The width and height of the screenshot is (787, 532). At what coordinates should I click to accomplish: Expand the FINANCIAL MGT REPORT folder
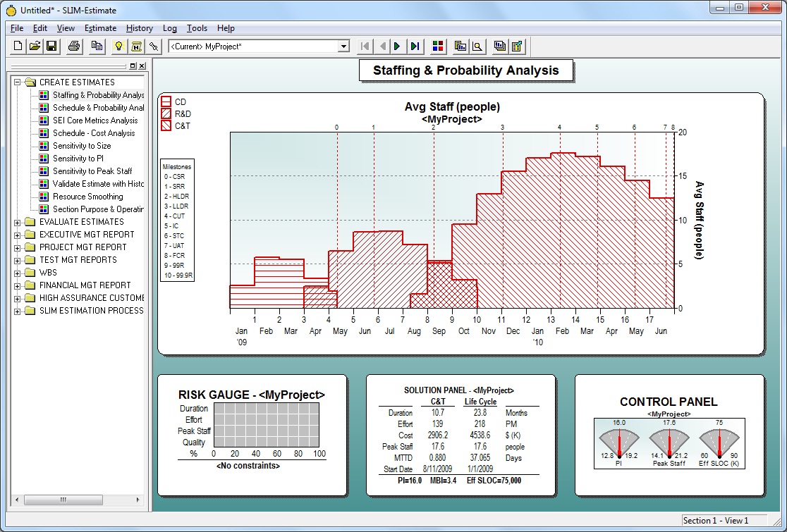(17, 285)
